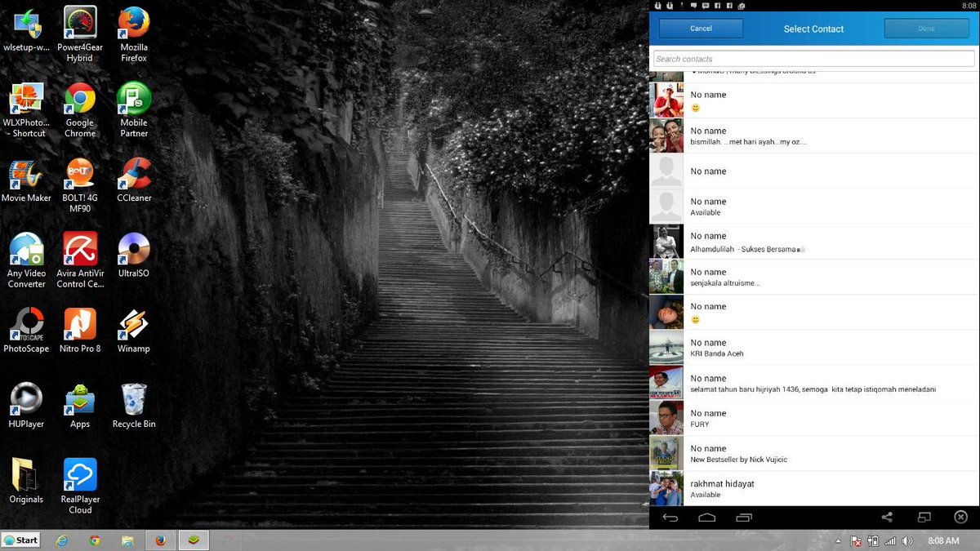
Task: Open the Google Chrome desktop icon
Action: (x=80, y=109)
